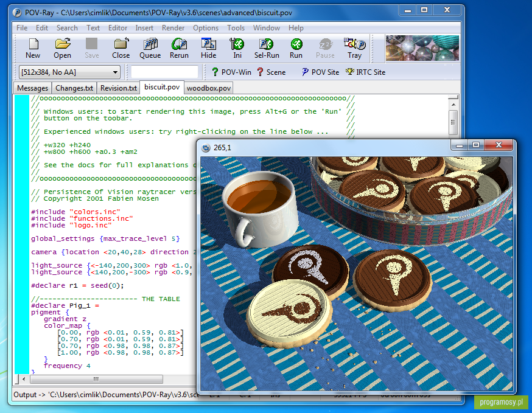The image size is (532, 413).
Task: Switch to the Changes.txt tab
Action: tap(74, 88)
